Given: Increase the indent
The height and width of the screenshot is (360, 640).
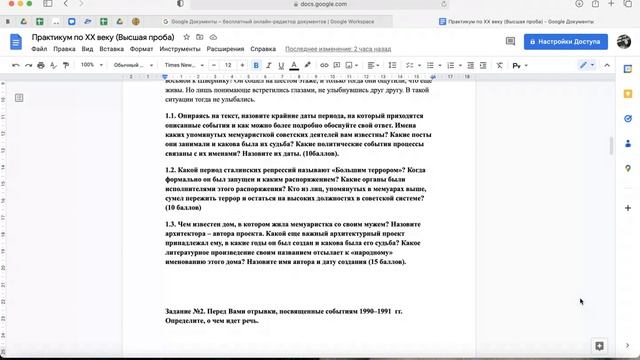Looking at the screenshot, I should pos(483,65).
